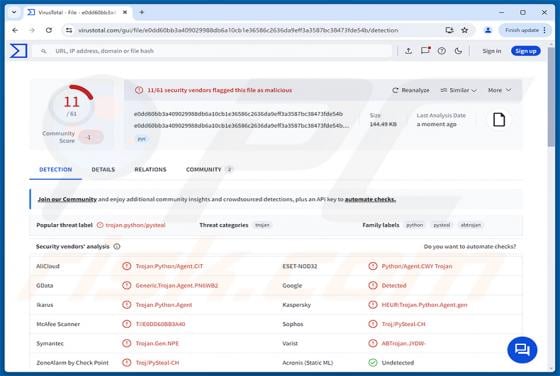
Task: Click the first file hash line
Action: click(x=238, y=114)
